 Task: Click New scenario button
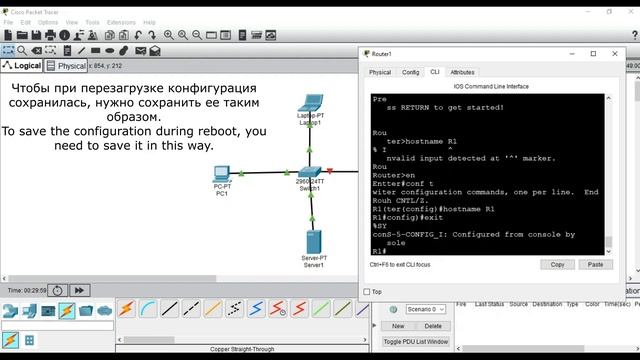[398, 326]
